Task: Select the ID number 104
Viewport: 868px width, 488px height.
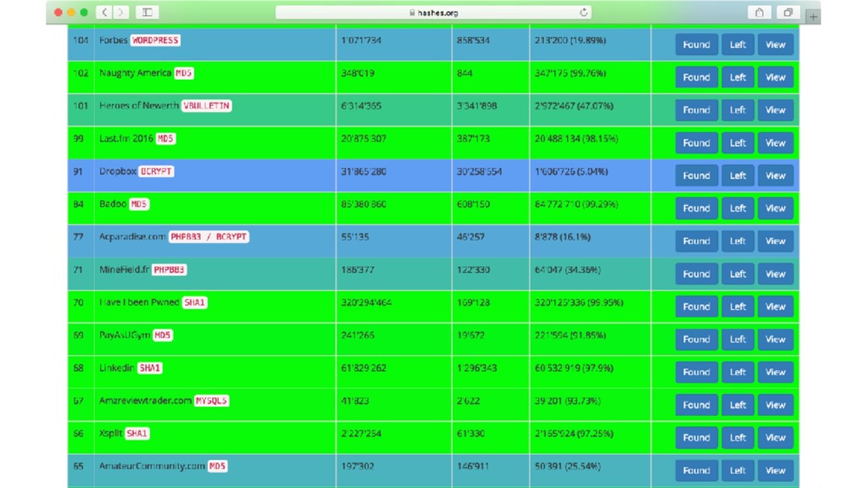Action: click(x=81, y=41)
